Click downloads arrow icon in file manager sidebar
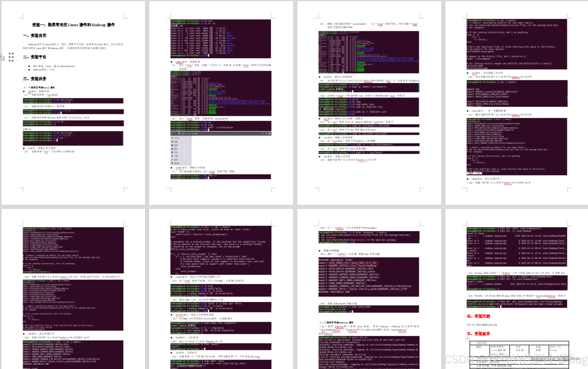588x369 pixels. [x=172, y=156]
